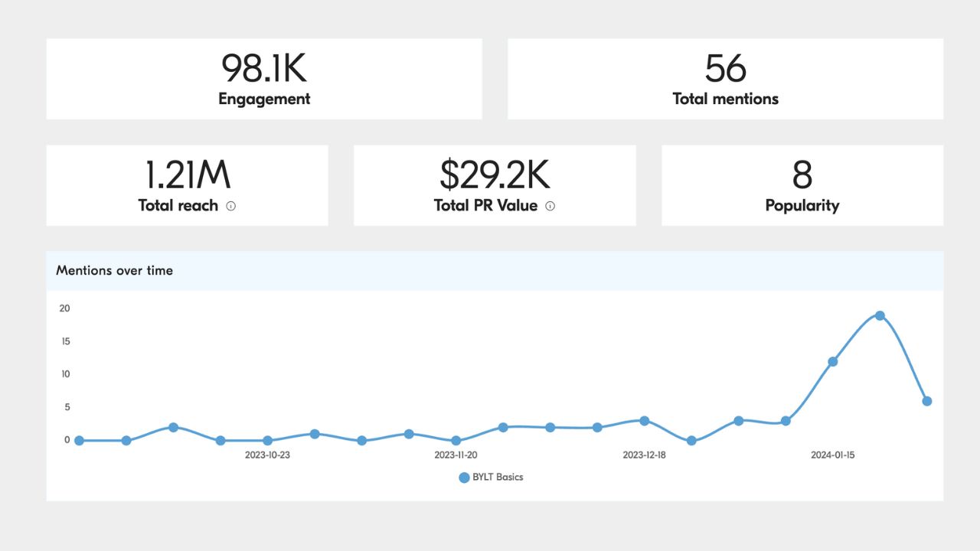Viewport: 980px width, 551px height.
Task: Click the 15 label on the y-axis
Action: [x=65, y=341]
